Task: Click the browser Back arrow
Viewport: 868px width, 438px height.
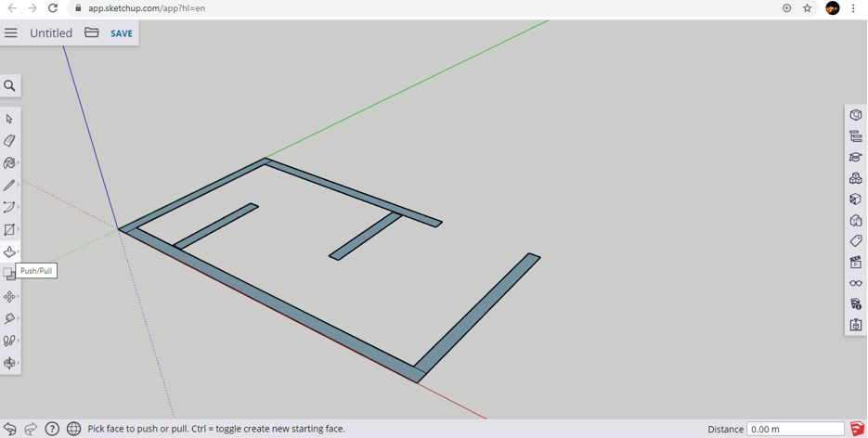Action: (x=12, y=7)
